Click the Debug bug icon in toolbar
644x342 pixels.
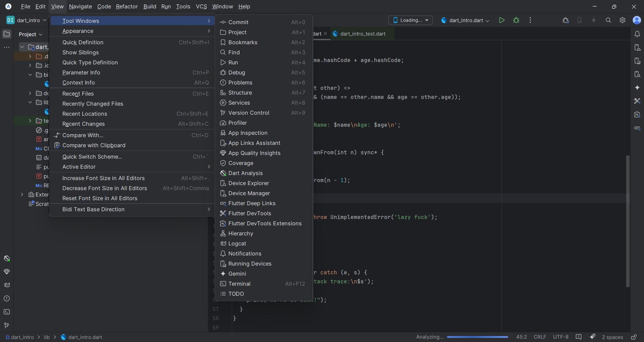click(516, 20)
